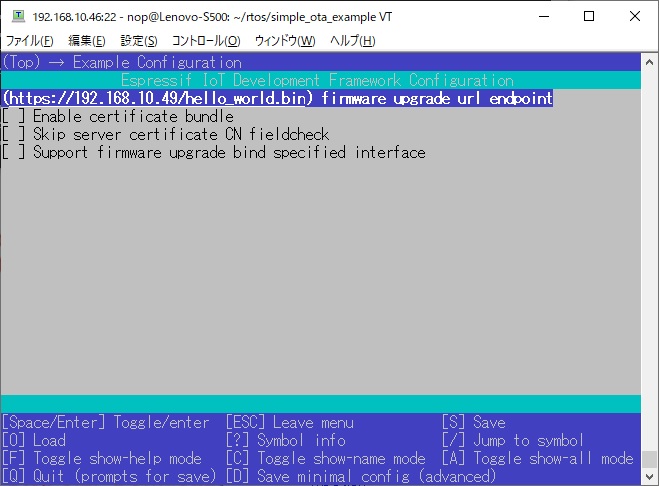Select the firmware upgrade url endpoint entry

(277, 98)
